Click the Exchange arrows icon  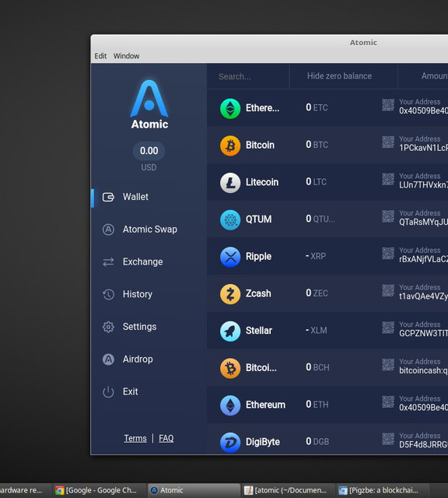[x=108, y=261]
